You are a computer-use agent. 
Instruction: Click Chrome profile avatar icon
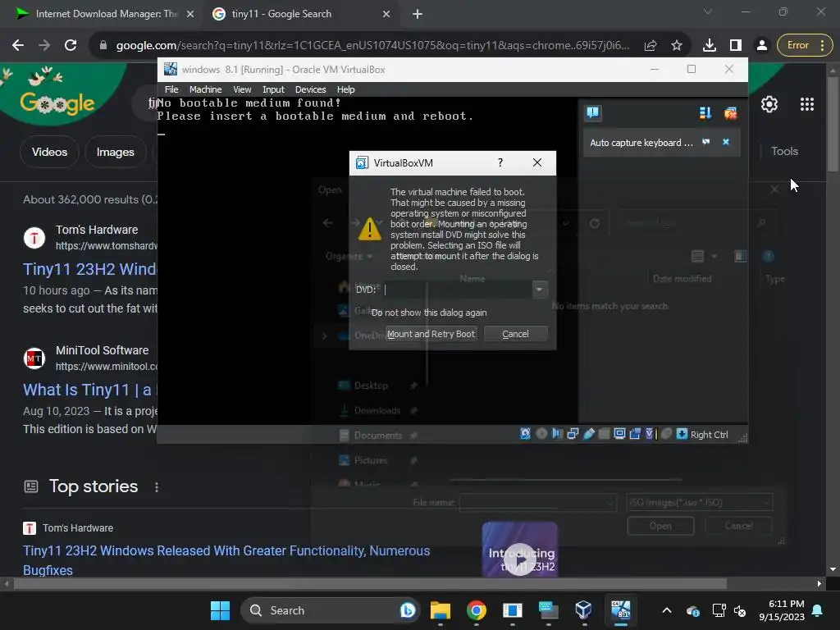(762, 46)
